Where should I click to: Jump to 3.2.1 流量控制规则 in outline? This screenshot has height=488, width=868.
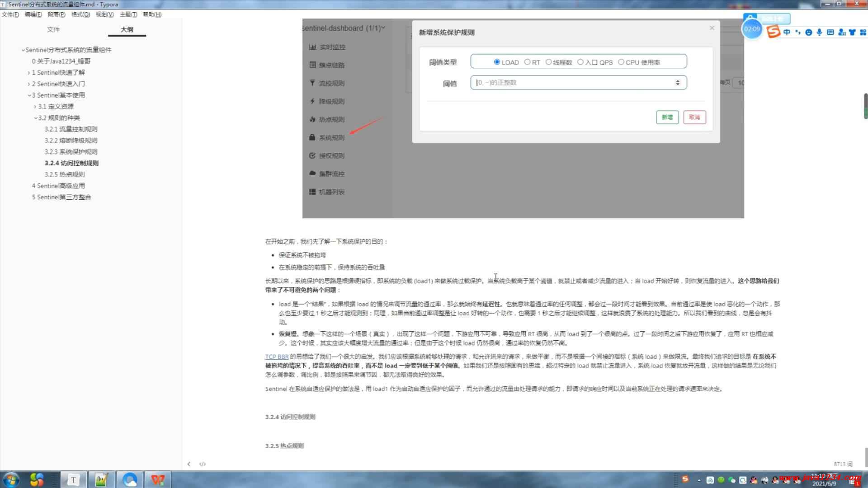71,129
